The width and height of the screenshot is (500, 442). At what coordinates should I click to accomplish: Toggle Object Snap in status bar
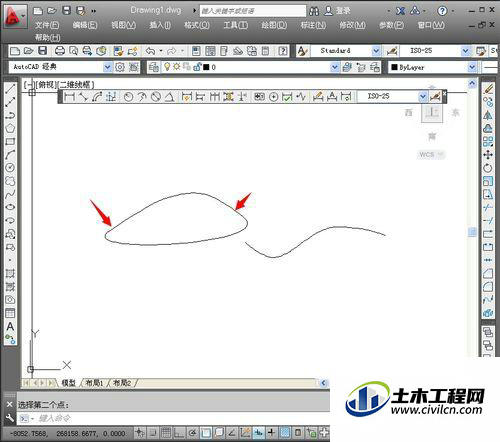(205, 433)
